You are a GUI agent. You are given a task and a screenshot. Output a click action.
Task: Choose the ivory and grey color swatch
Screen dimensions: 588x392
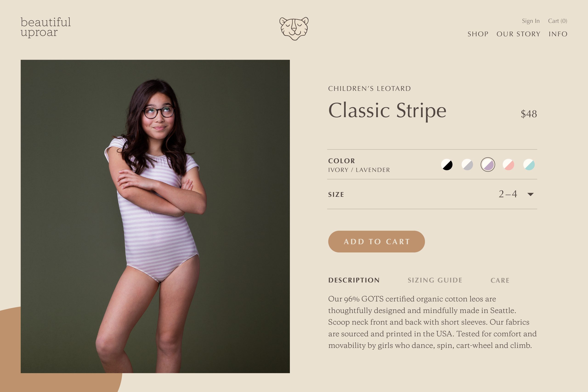467,164
